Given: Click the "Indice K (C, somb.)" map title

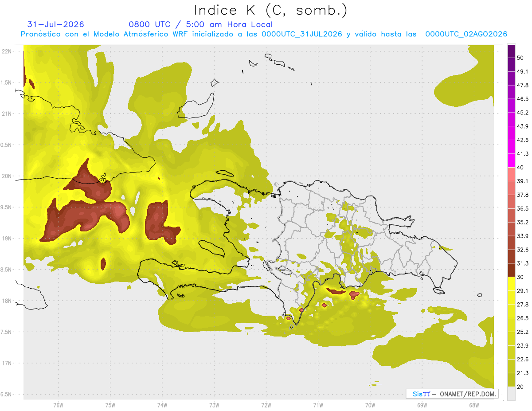Looking at the screenshot, I should point(270,10).
